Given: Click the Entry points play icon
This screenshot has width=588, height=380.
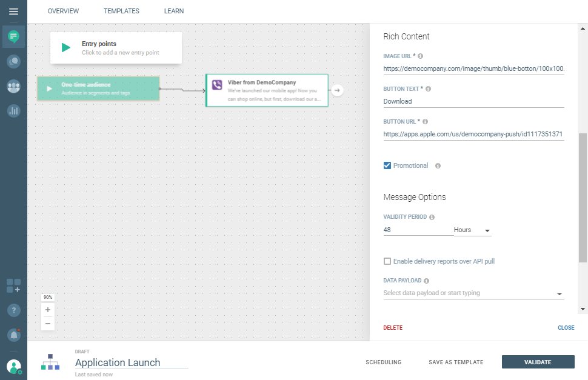Looking at the screenshot, I should tap(66, 48).
